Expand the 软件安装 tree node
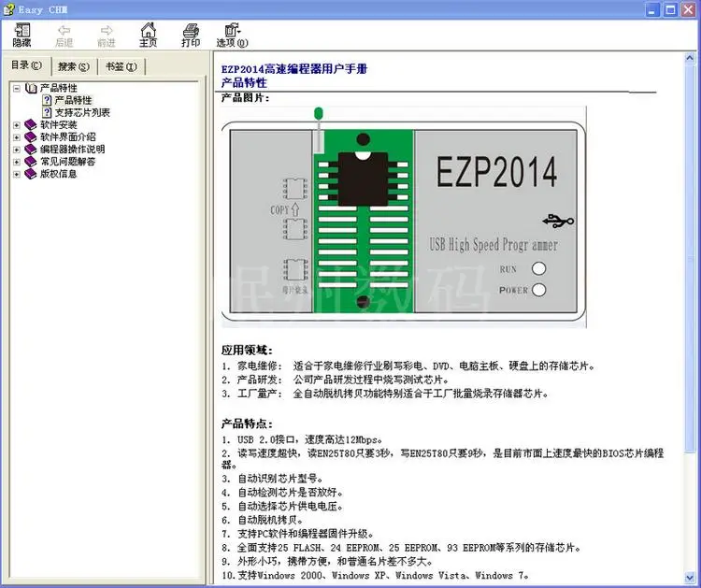 pyautogui.click(x=17, y=125)
